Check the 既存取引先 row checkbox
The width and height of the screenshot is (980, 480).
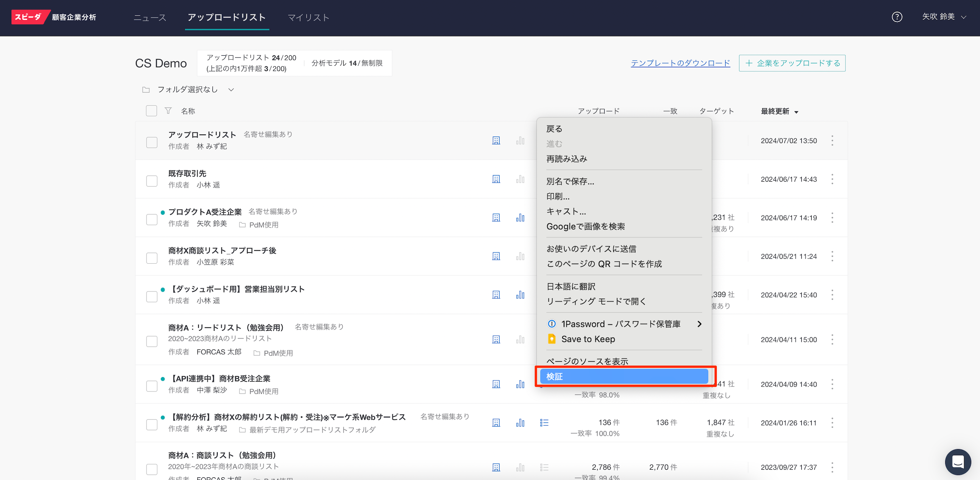click(152, 181)
